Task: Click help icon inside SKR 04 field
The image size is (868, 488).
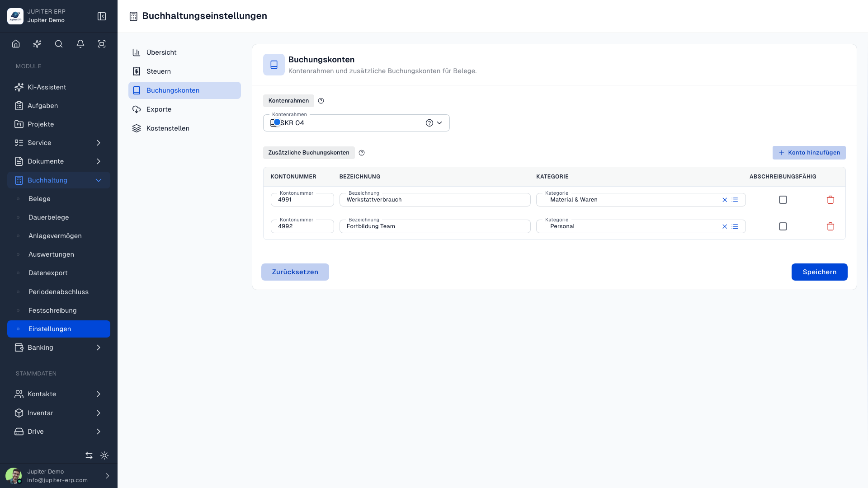Action: (x=429, y=123)
